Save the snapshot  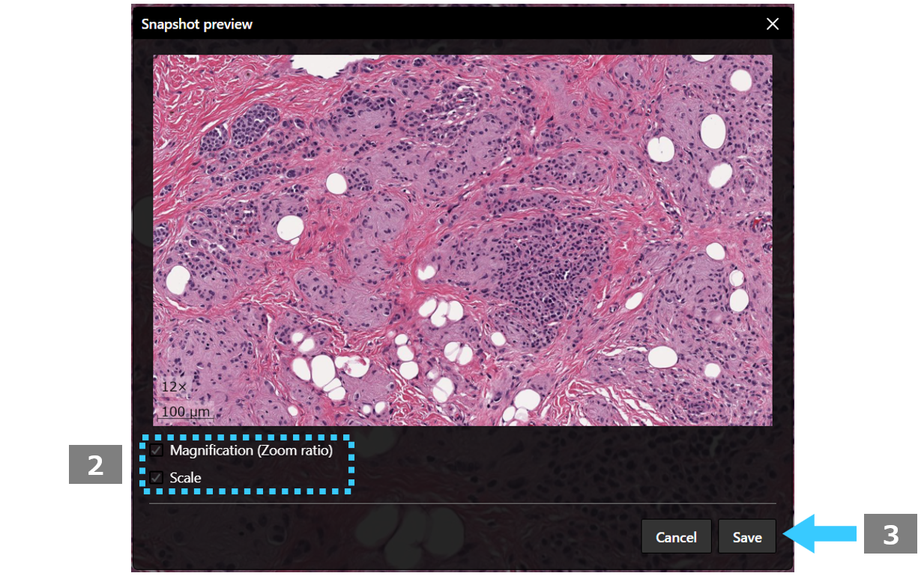point(747,536)
